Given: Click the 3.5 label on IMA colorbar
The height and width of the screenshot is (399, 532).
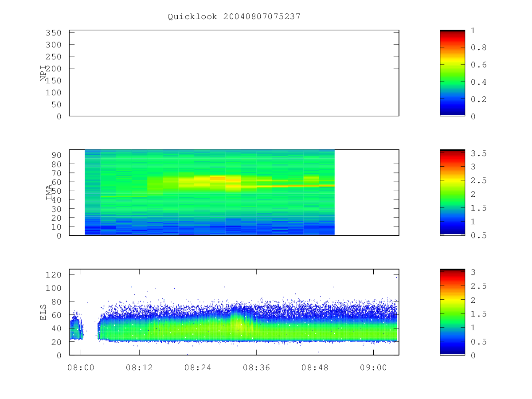Looking at the screenshot, I should [478, 153].
